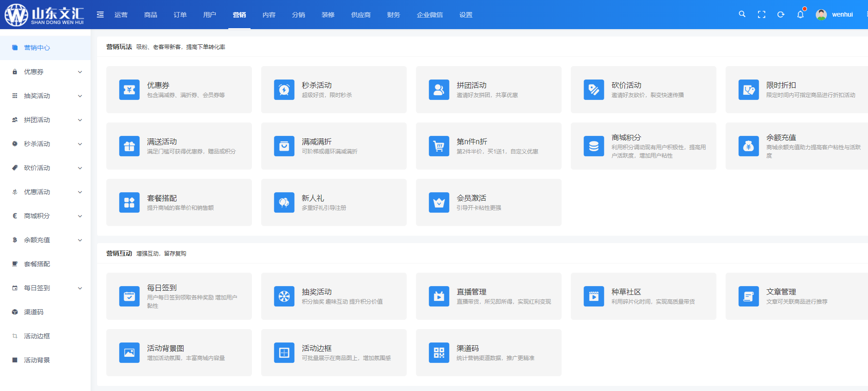Click the user avatar picture

click(x=821, y=14)
